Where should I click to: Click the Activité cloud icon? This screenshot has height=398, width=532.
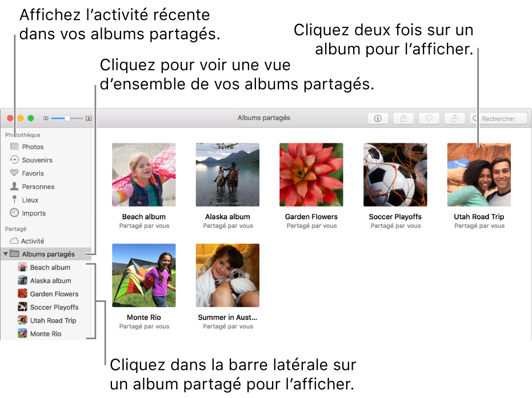tap(14, 241)
